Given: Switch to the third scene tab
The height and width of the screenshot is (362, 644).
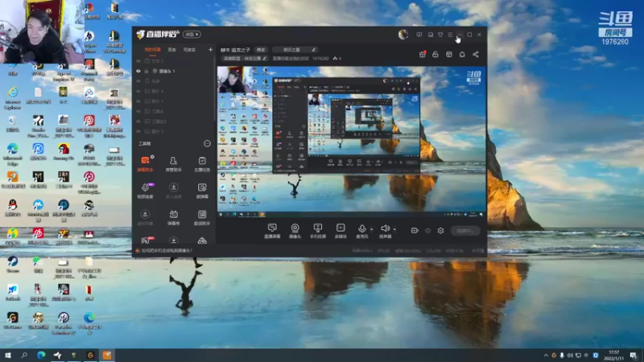Looking at the screenshot, I should 189,50.
